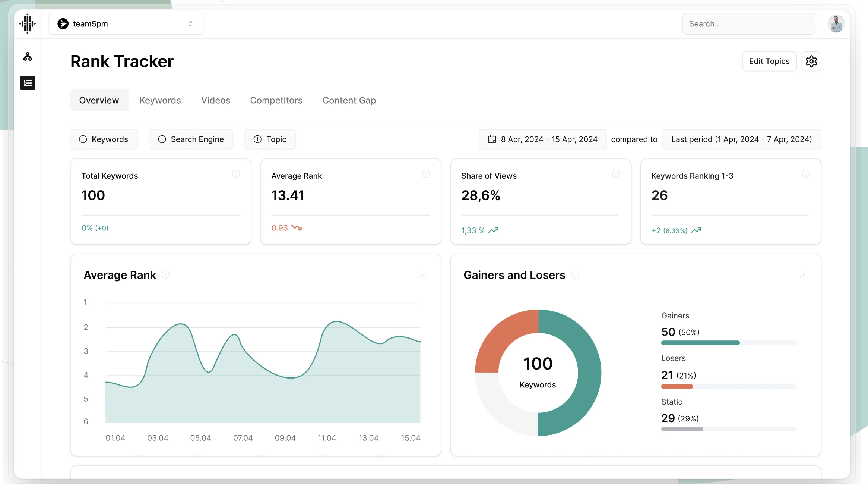Click the user profile avatar
Viewport: 868px width, 490px height.
836,24
